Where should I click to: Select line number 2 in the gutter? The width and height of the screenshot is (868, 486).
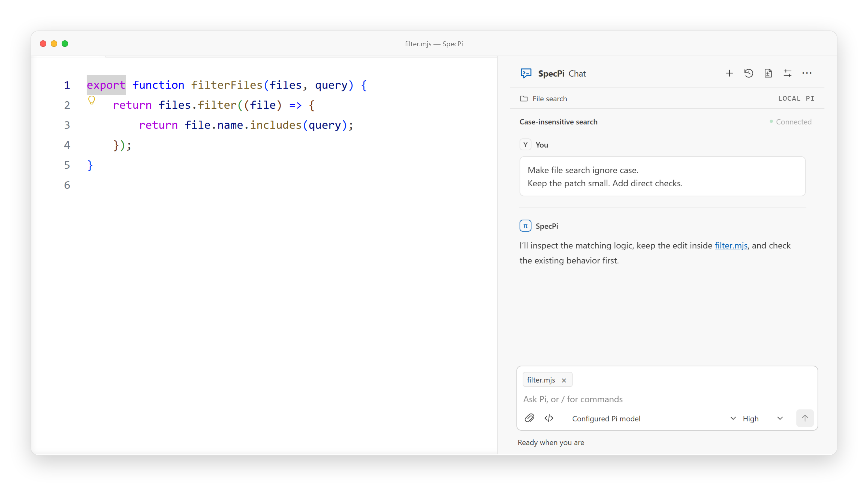pyautogui.click(x=67, y=105)
